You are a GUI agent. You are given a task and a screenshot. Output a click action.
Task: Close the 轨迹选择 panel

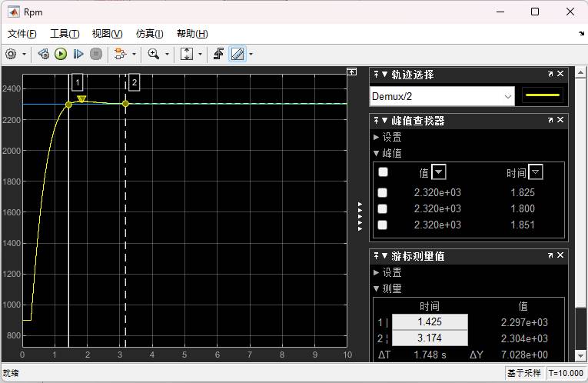pos(560,75)
